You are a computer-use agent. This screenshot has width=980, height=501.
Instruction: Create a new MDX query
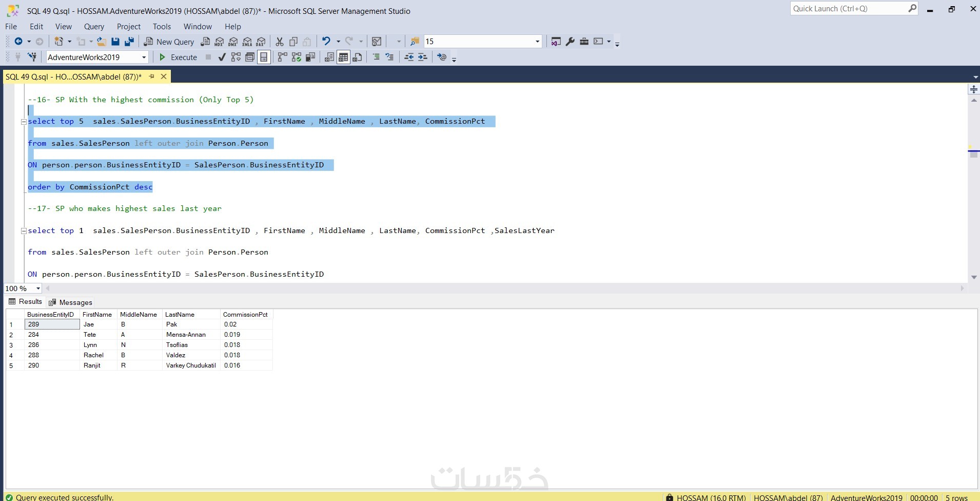(x=219, y=42)
